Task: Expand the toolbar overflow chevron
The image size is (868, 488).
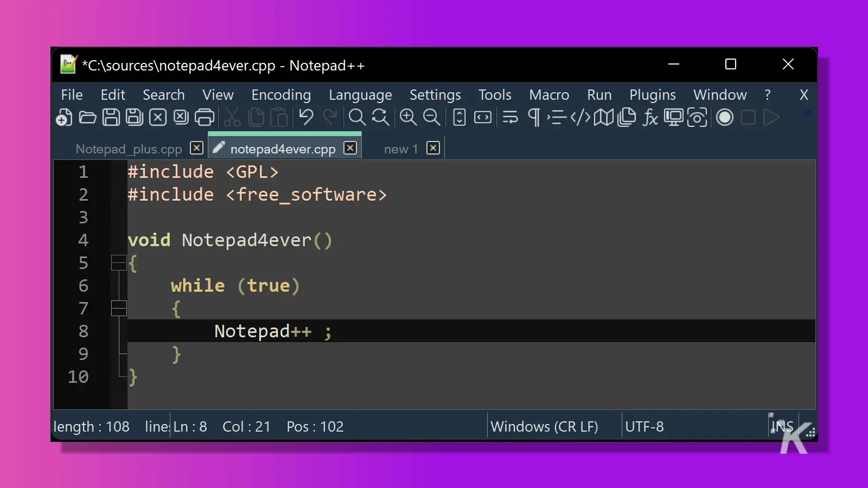Action: [808, 113]
